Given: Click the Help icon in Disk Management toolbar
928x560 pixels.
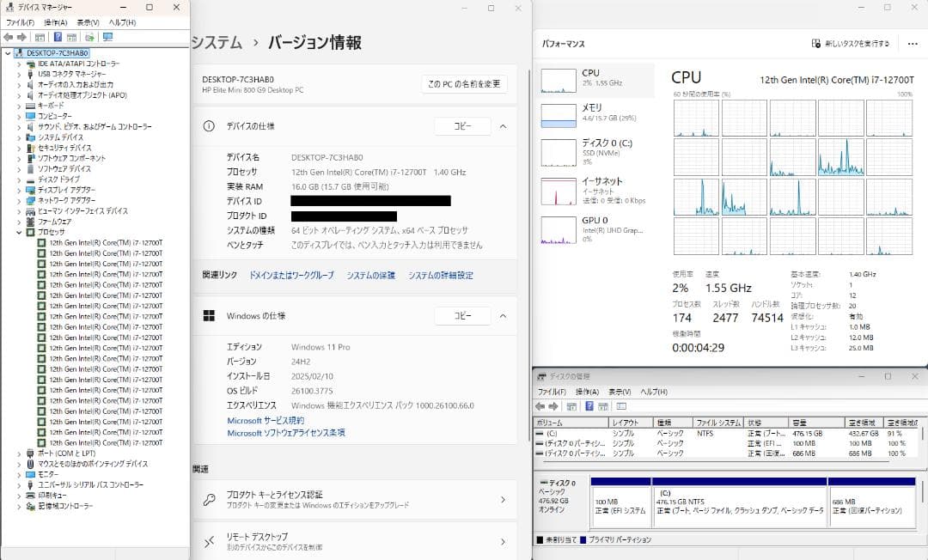Looking at the screenshot, I should click(x=590, y=405).
